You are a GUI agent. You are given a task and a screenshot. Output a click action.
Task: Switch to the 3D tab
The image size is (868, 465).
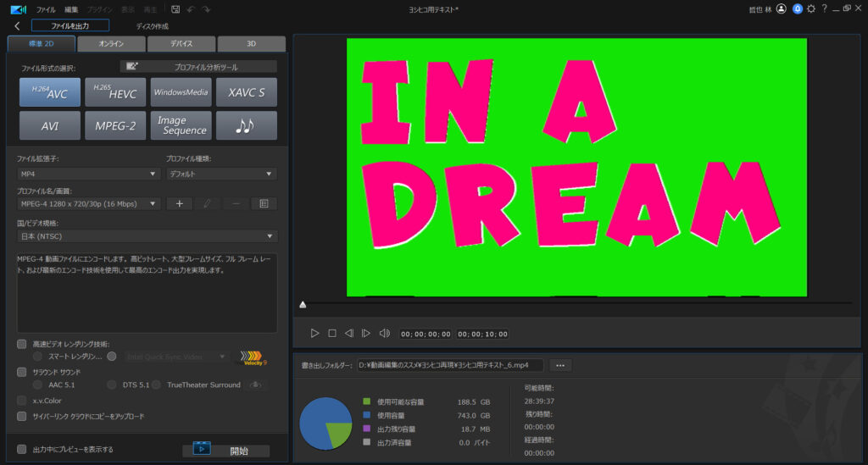pyautogui.click(x=251, y=44)
